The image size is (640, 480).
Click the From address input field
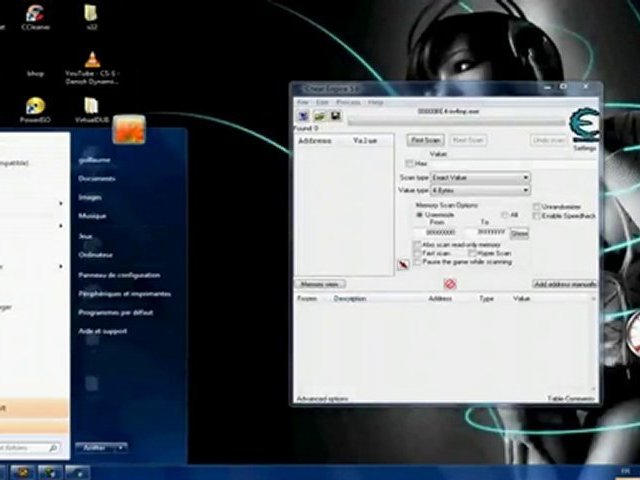coord(440,232)
